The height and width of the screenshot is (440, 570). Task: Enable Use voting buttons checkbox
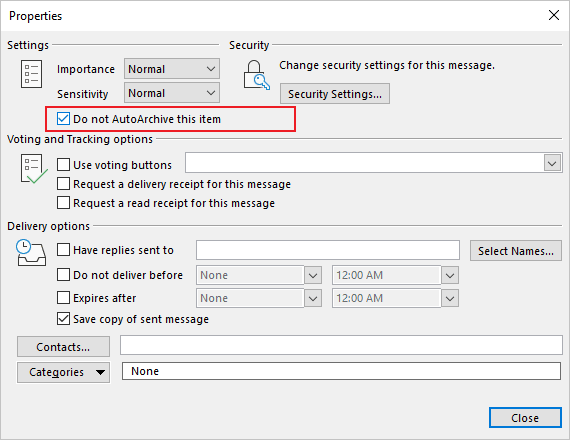[63, 165]
